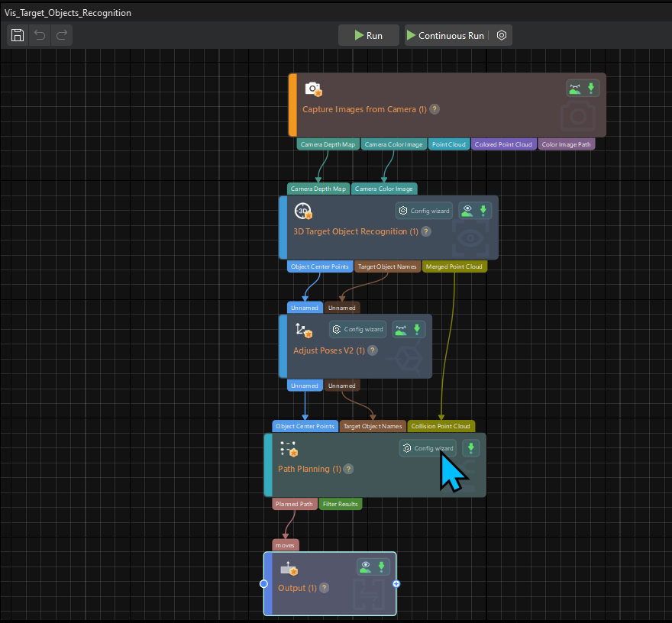Select the Vis_Target_Objects_Recognition project tab
Screen dimensions: 672x623
tap(68, 13)
